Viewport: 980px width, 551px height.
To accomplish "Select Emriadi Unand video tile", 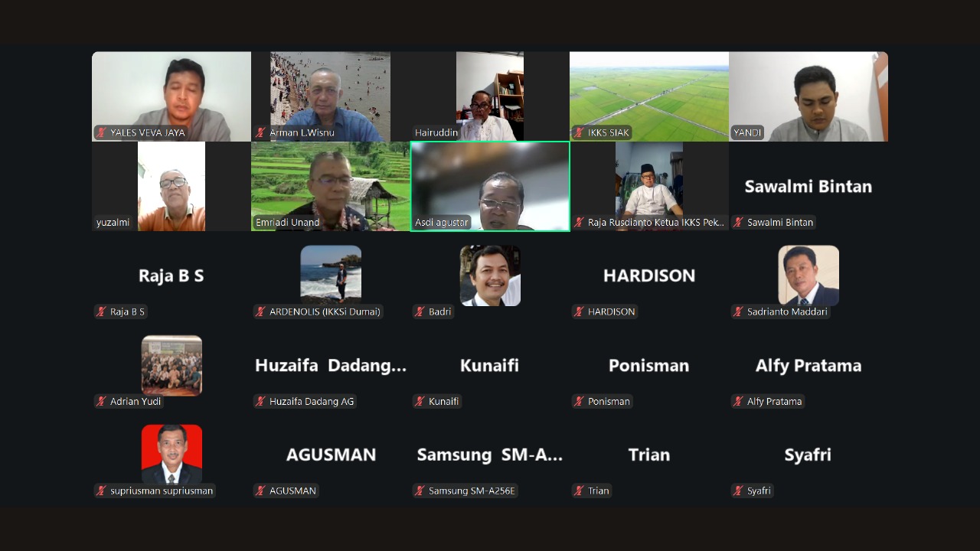I will tap(331, 186).
